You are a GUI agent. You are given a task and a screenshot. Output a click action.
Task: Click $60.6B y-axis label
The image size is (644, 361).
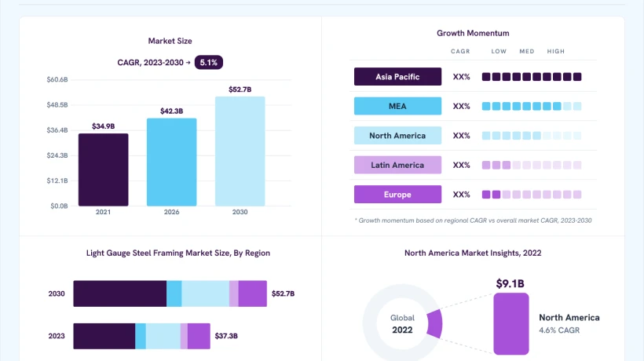coord(57,79)
